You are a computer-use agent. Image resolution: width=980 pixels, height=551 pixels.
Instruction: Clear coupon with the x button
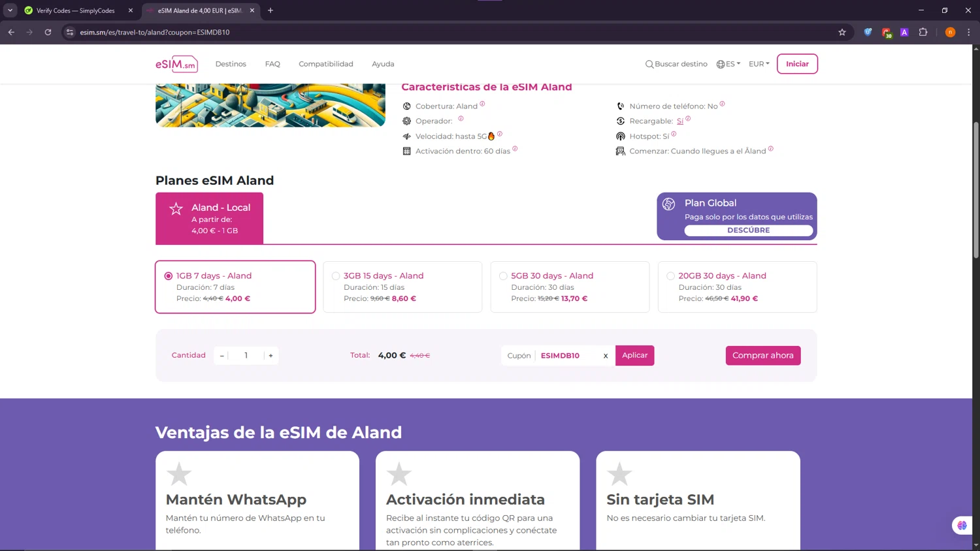pos(606,356)
